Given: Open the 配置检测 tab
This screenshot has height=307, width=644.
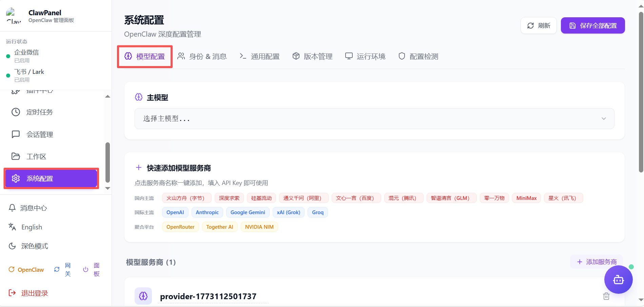Looking at the screenshot, I should [x=418, y=57].
